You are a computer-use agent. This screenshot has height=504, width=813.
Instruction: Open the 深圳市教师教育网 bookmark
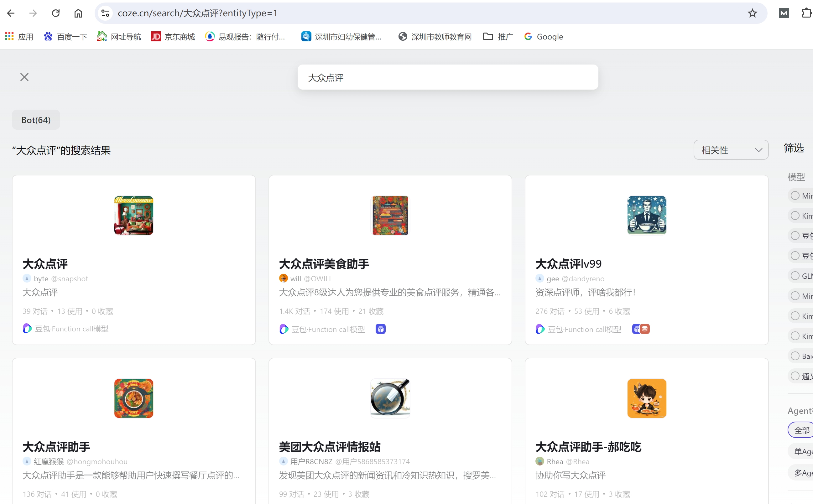(x=435, y=37)
